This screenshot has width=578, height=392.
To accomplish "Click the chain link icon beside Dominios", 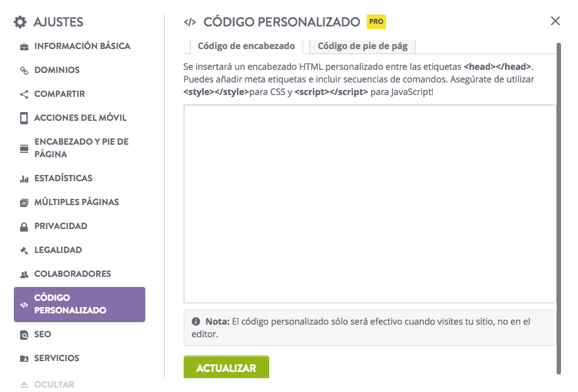I will coord(24,70).
